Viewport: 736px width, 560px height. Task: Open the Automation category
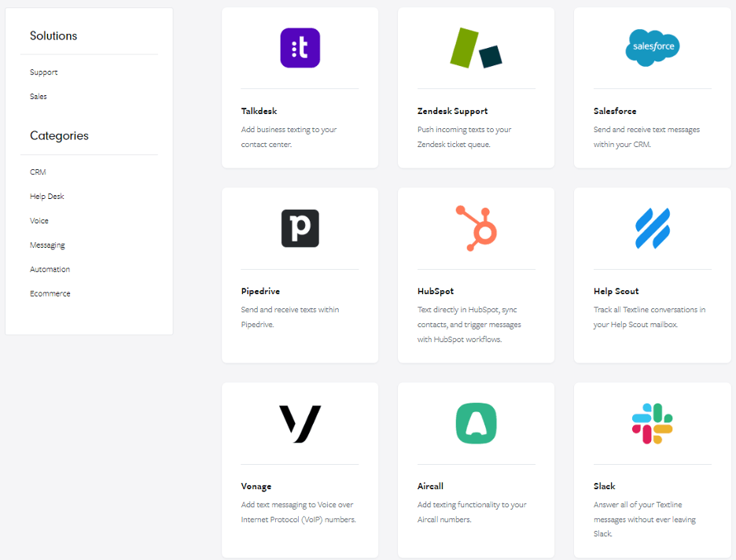50,270
